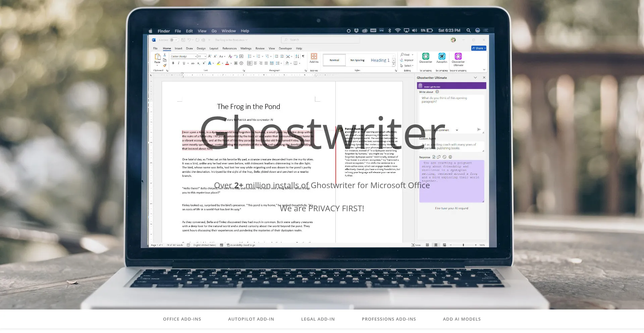
Task: Pick the yellow text highlight color
Action: [219, 63]
